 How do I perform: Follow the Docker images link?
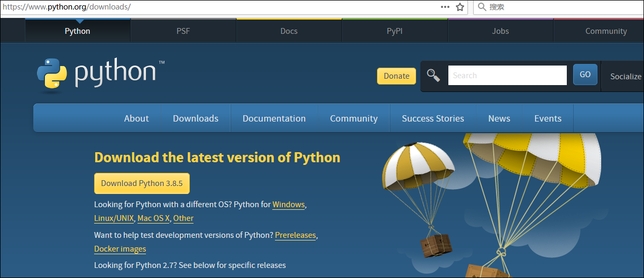click(x=120, y=249)
